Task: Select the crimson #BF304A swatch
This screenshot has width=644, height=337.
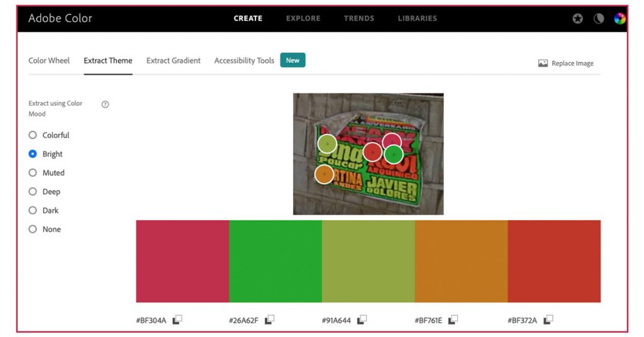Action: coord(183,262)
